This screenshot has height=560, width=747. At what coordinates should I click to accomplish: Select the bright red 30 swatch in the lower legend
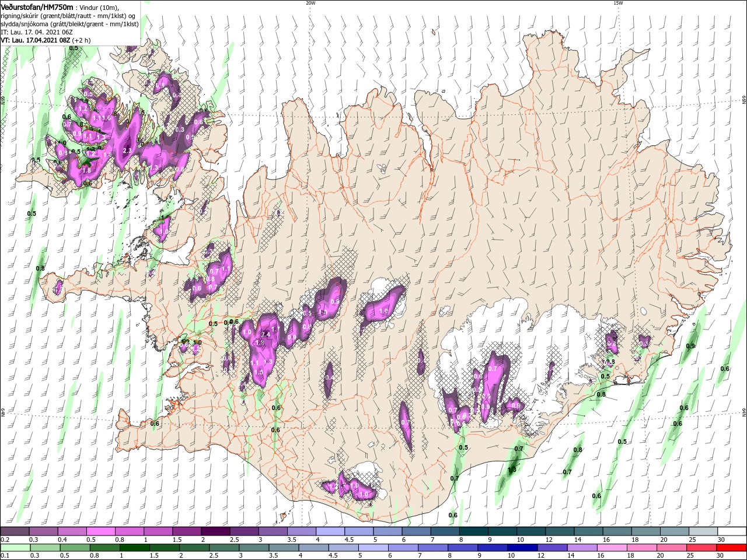coord(731,548)
